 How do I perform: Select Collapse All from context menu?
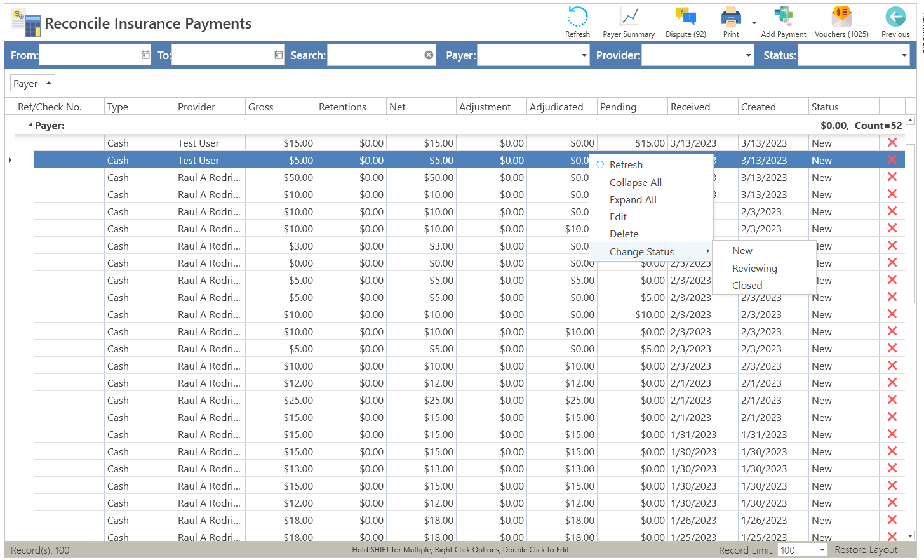tap(635, 183)
